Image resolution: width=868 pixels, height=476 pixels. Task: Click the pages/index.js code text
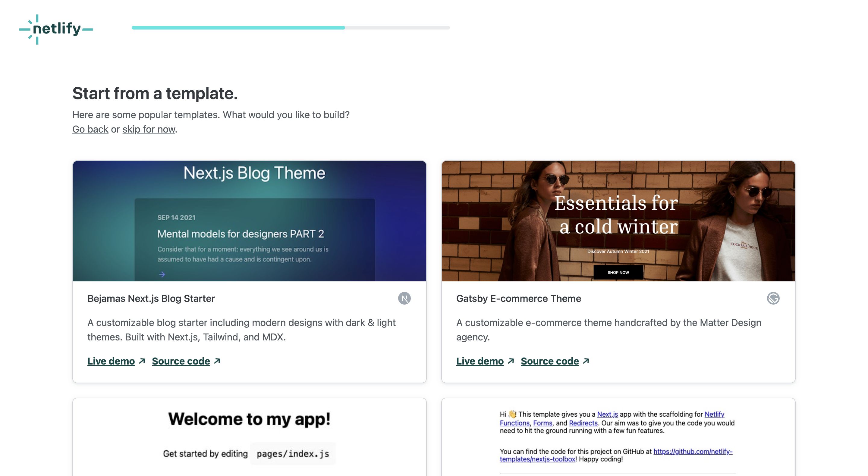pyautogui.click(x=293, y=454)
